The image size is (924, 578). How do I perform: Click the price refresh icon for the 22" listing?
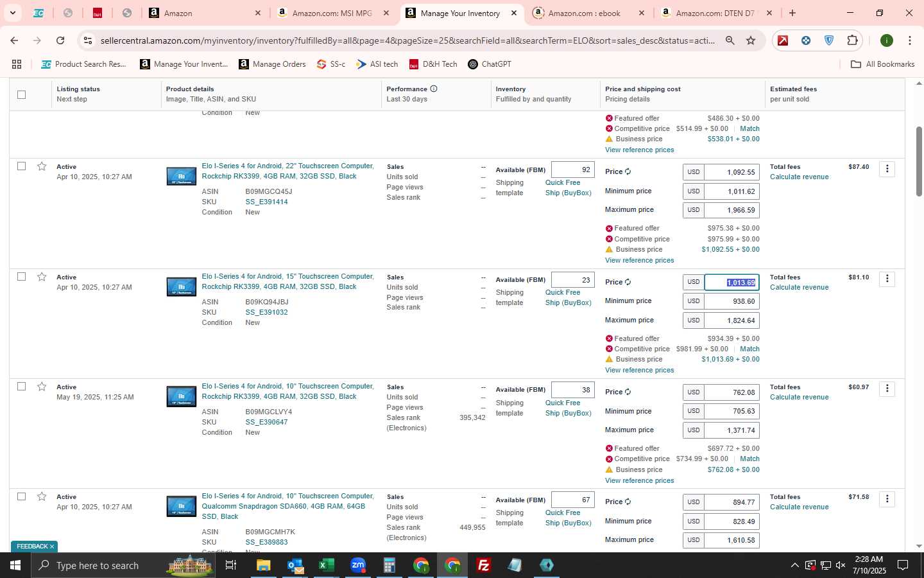click(628, 171)
